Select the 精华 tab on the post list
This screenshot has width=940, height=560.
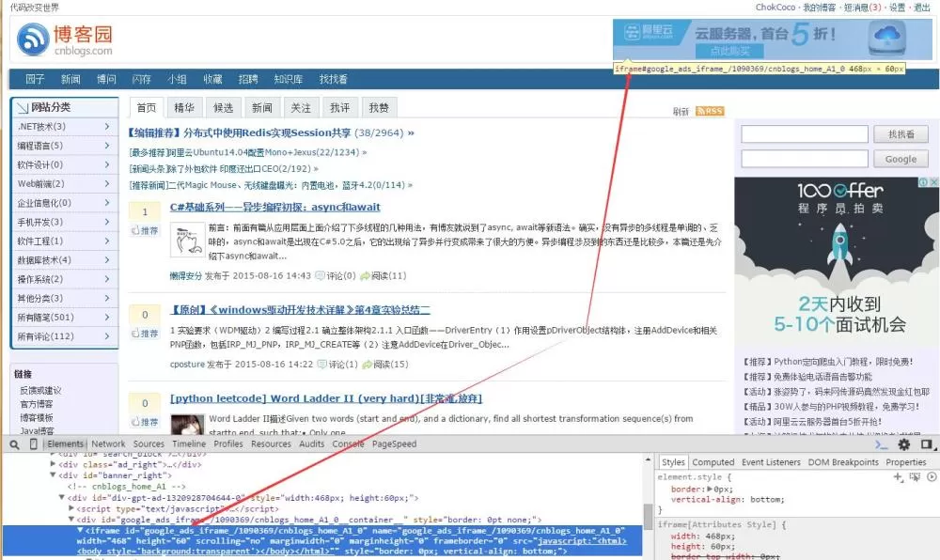pyautogui.click(x=184, y=108)
